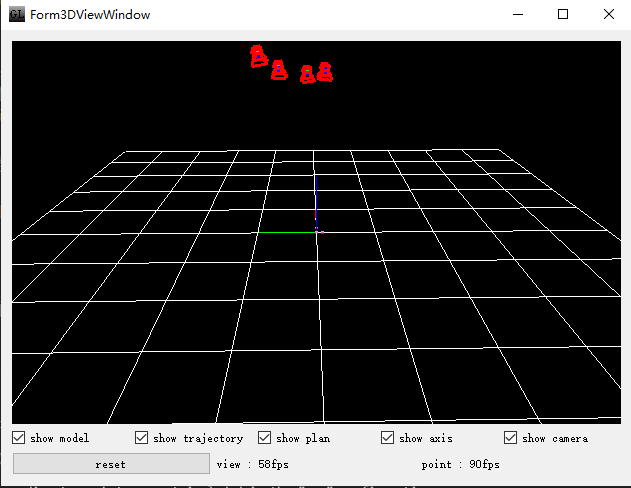
Task: Toggle the show trajectory checkbox
Action: (x=141, y=438)
